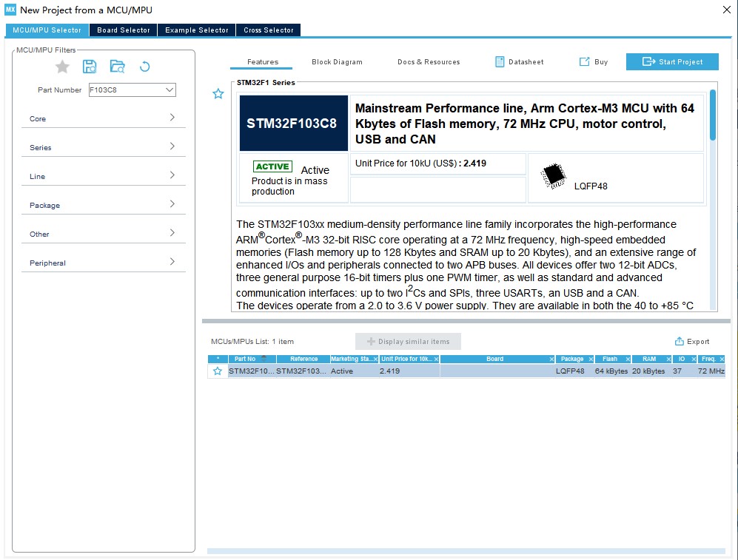Click the Buy link

(594, 61)
